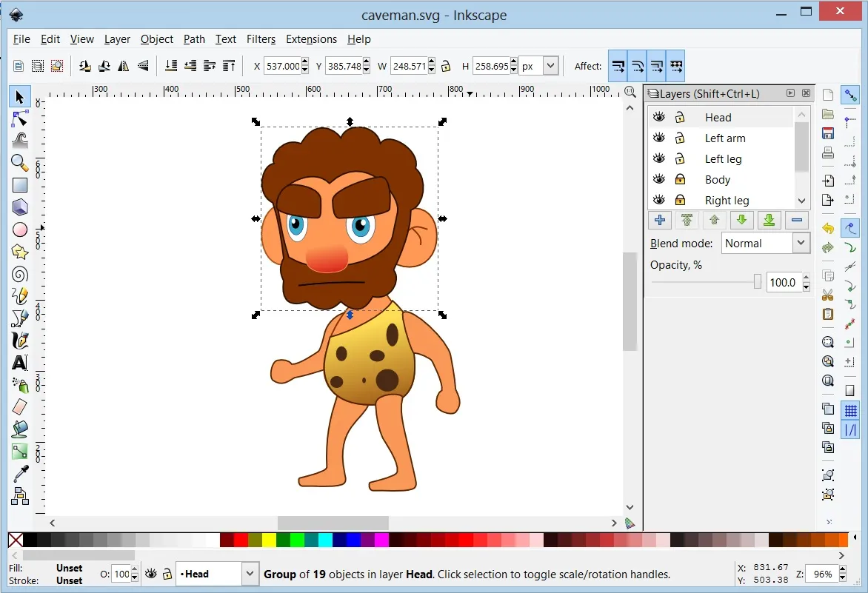Open the Path menu

coord(194,39)
